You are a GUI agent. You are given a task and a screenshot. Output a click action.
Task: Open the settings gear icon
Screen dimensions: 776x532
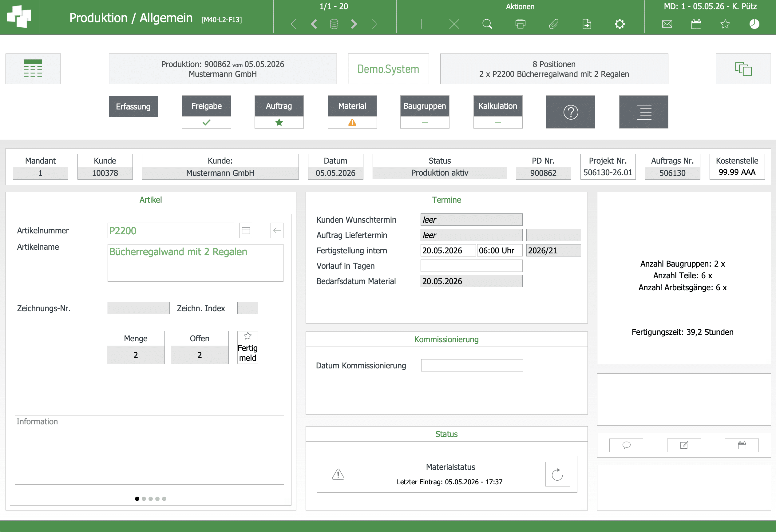click(620, 24)
